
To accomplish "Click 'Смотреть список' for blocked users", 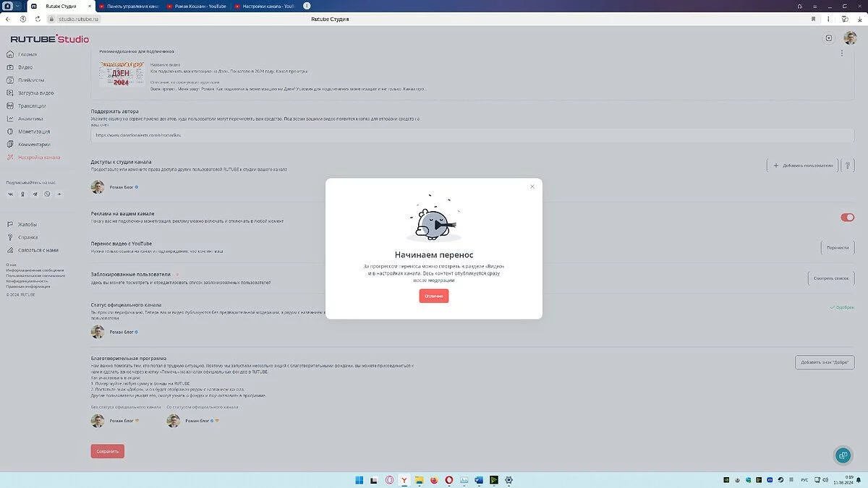I will pyautogui.click(x=831, y=278).
